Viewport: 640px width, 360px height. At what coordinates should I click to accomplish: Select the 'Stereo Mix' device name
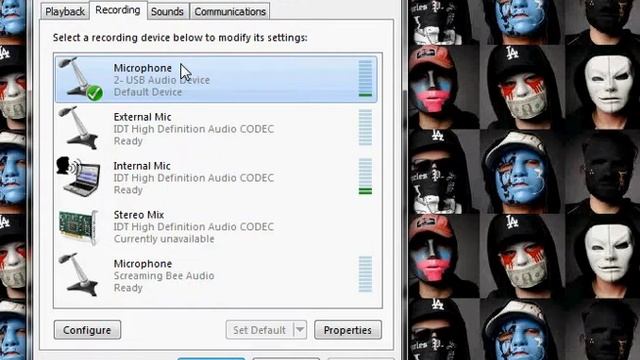click(x=139, y=215)
